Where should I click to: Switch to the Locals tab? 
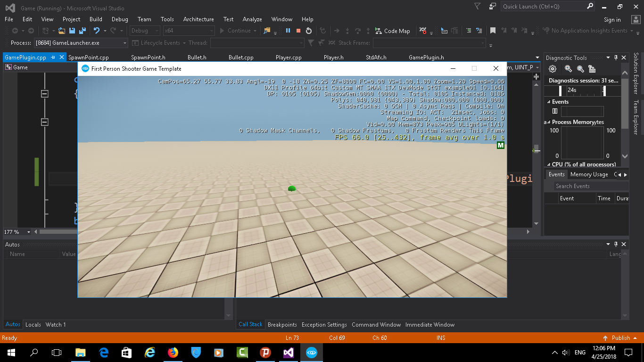(33, 325)
